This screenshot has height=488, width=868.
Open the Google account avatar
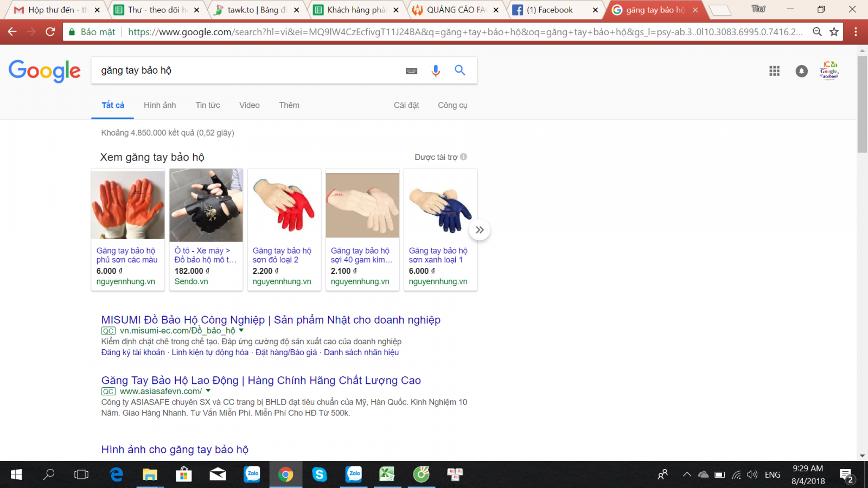tap(829, 70)
